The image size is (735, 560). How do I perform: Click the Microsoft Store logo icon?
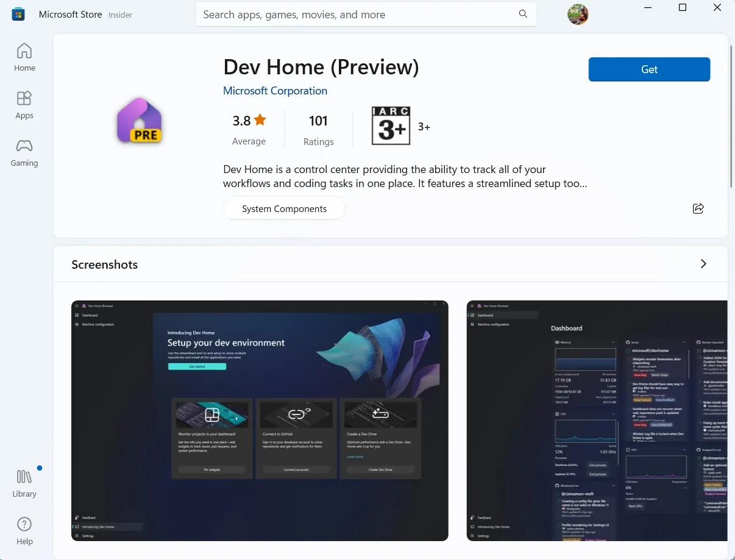[18, 15]
